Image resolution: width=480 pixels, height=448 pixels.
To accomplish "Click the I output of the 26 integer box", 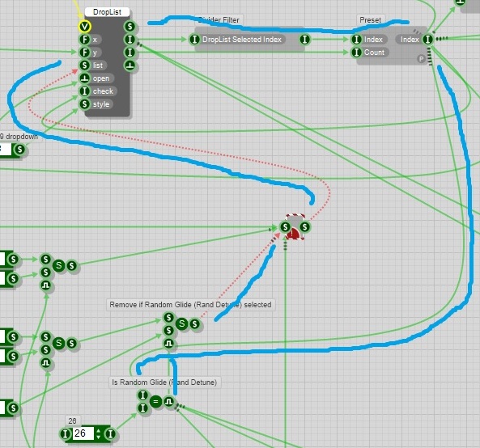I will pos(110,433).
